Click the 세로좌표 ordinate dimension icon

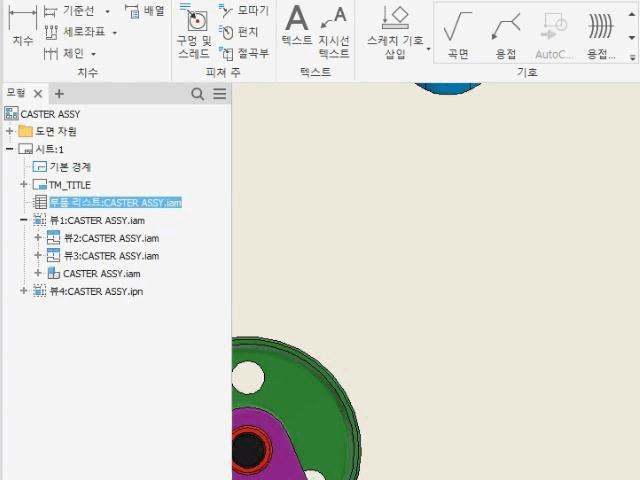tap(51, 32)
